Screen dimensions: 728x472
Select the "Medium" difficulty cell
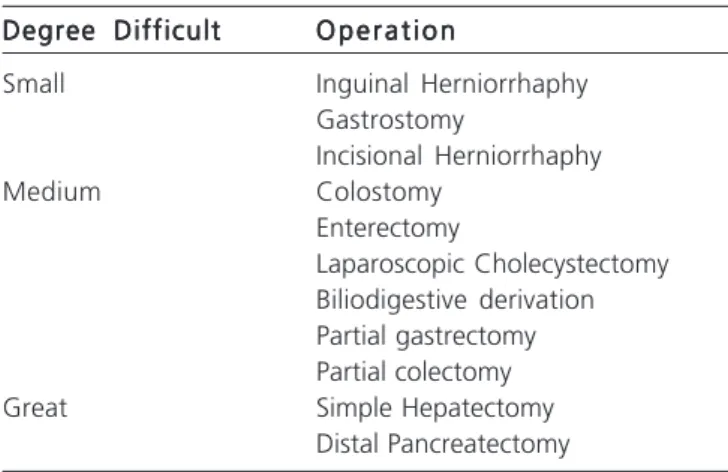pos(52,192)
